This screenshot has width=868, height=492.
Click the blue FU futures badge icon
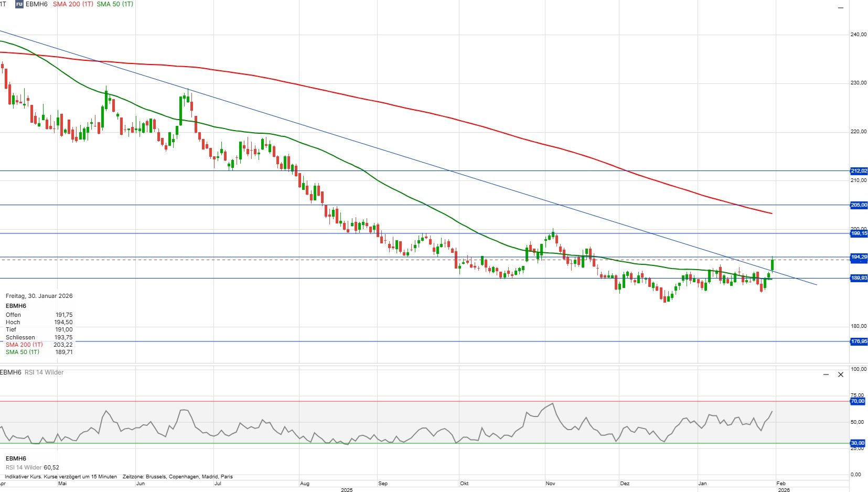(19, 4)
